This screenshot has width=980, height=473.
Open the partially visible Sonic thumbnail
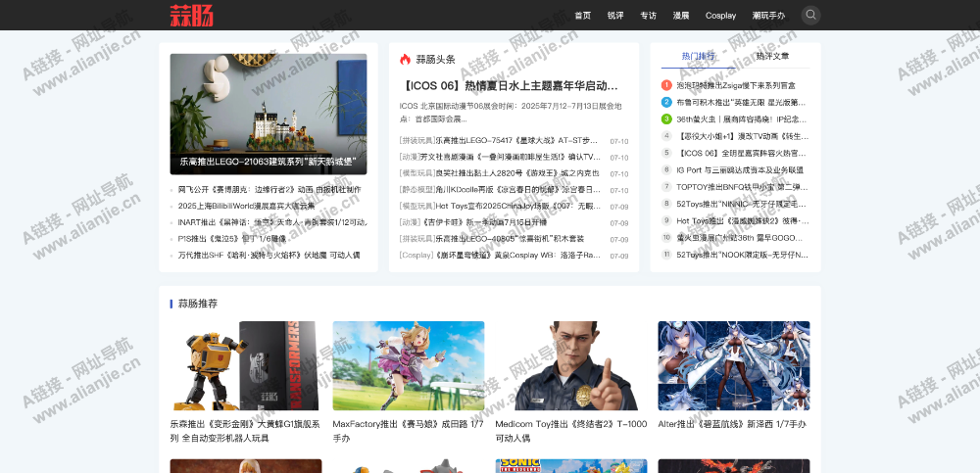(x=570, y=466)
